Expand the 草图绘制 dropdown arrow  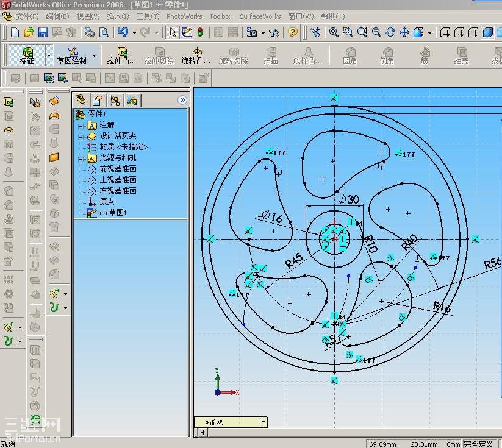pyautogui.click(x=94, y=55)
